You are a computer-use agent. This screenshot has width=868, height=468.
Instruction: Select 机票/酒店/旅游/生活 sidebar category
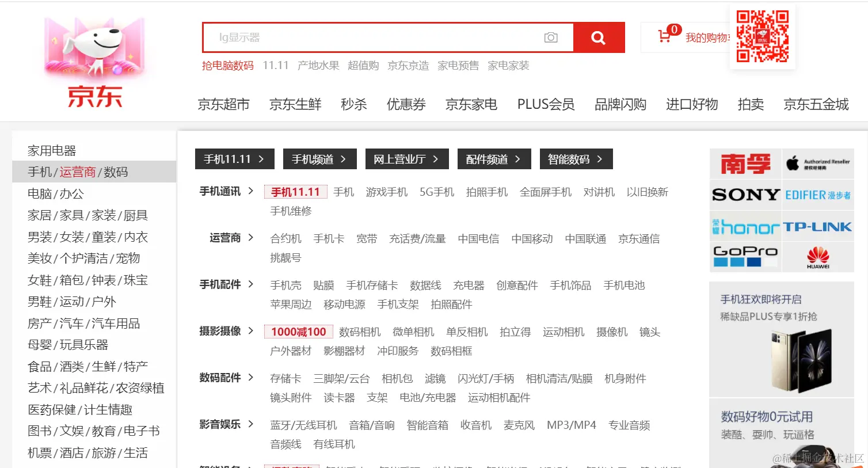click(87, 453)
